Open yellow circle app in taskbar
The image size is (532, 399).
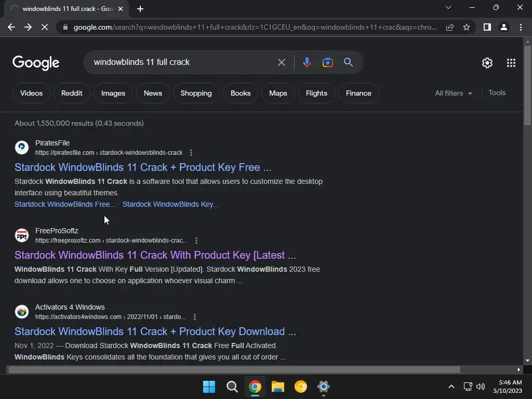coord(301,387)
